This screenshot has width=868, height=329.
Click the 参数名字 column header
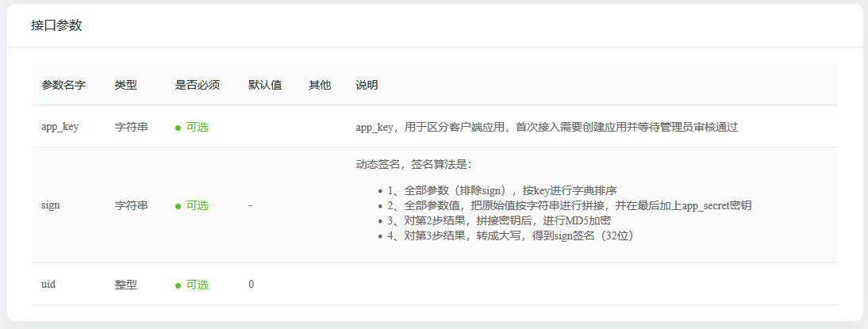click(x=63, y=85)
